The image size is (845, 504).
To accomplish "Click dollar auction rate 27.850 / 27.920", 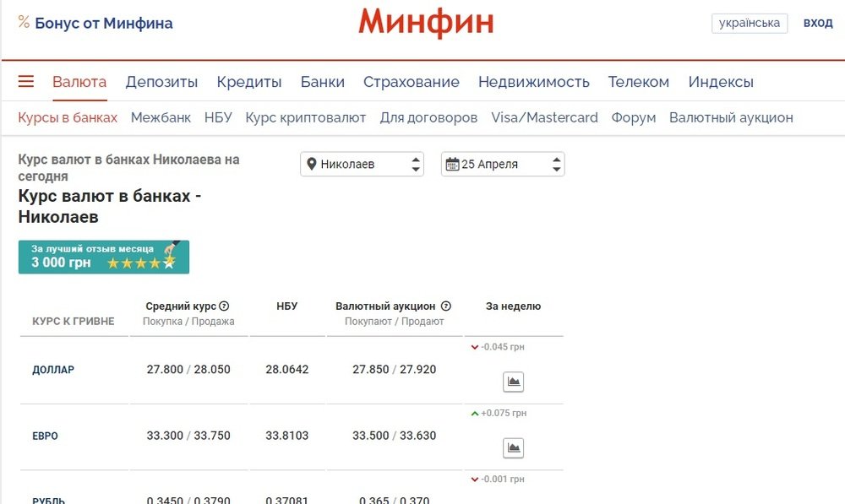I will [395, 370].
